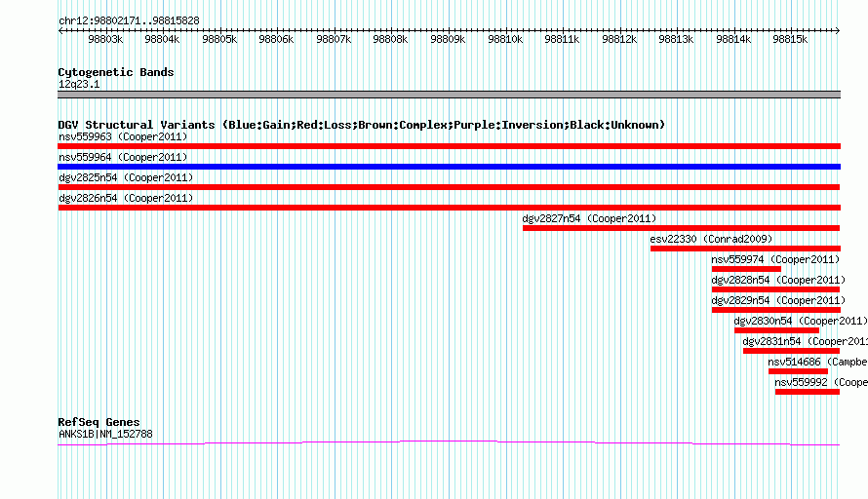Click the nsv559964 (Cooper2011) label
The height and width of the screenshot is (499, 868).
click(123, 157)
